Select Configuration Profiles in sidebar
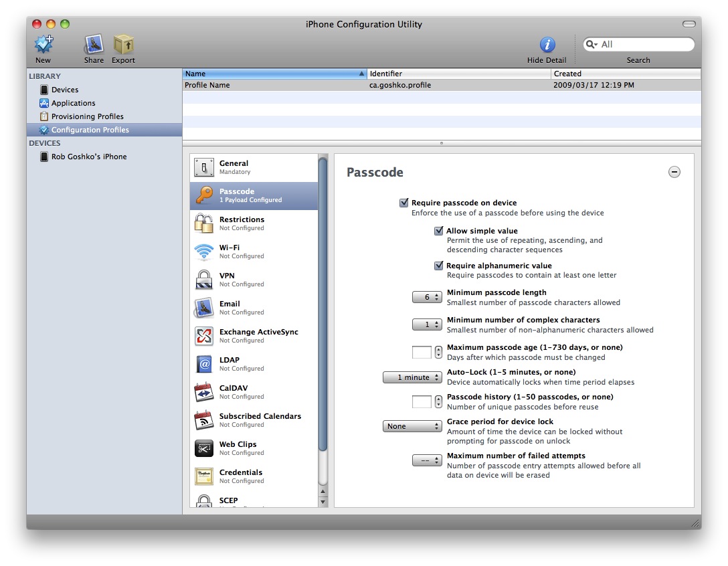The height and width of the screenshot is (566, 728). [x=104, y=130]
